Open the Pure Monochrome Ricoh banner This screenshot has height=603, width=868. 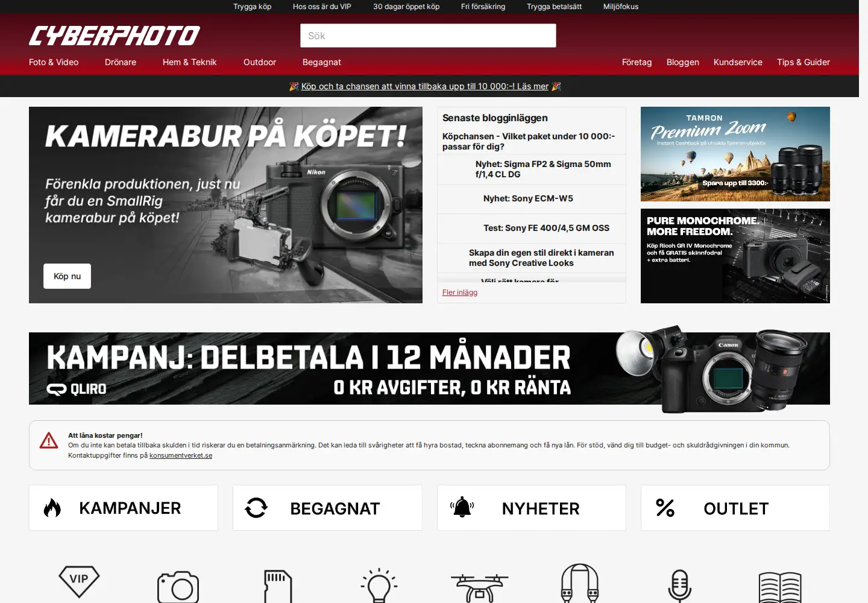coord(735,256)
